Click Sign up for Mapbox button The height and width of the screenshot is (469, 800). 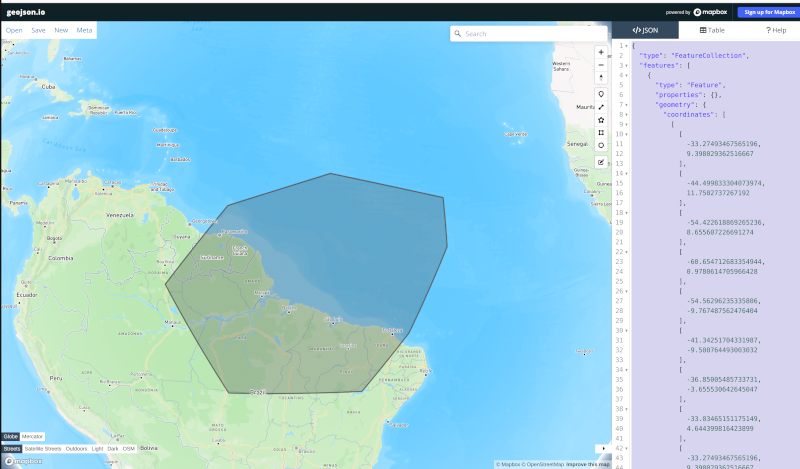click(769, 12)
